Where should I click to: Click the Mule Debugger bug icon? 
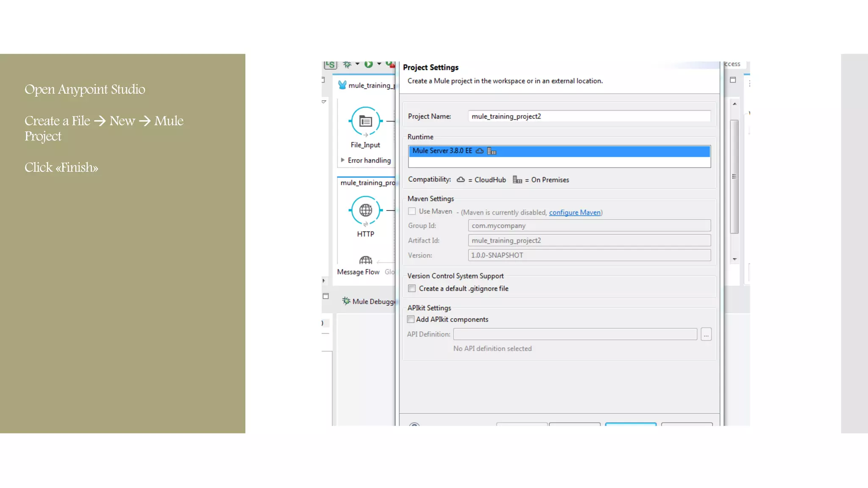point(346,301)
